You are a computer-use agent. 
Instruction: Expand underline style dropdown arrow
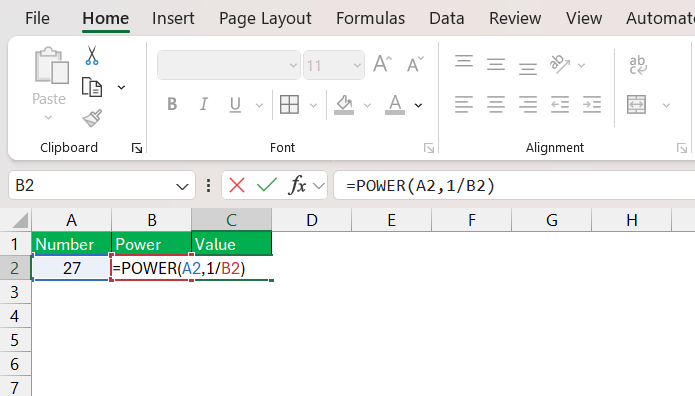coord(259,106)
